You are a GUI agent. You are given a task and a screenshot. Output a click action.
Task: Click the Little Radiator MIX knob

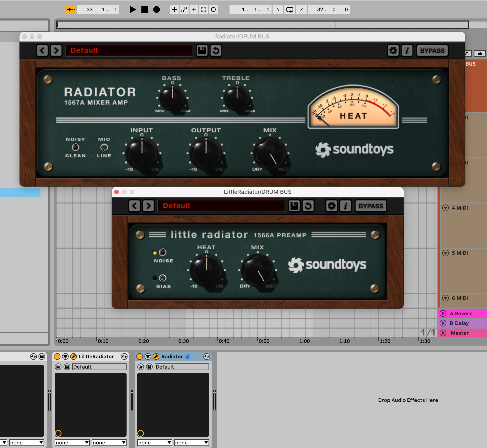click(x=258, y=270)
